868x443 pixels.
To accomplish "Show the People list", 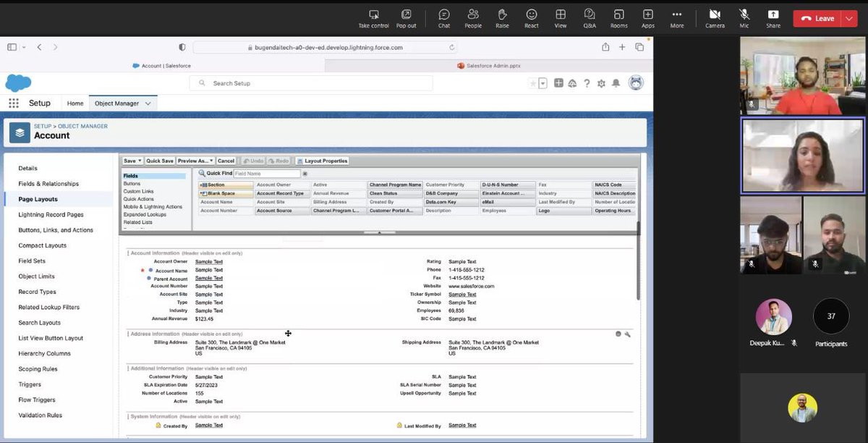I will coord(473,18).
